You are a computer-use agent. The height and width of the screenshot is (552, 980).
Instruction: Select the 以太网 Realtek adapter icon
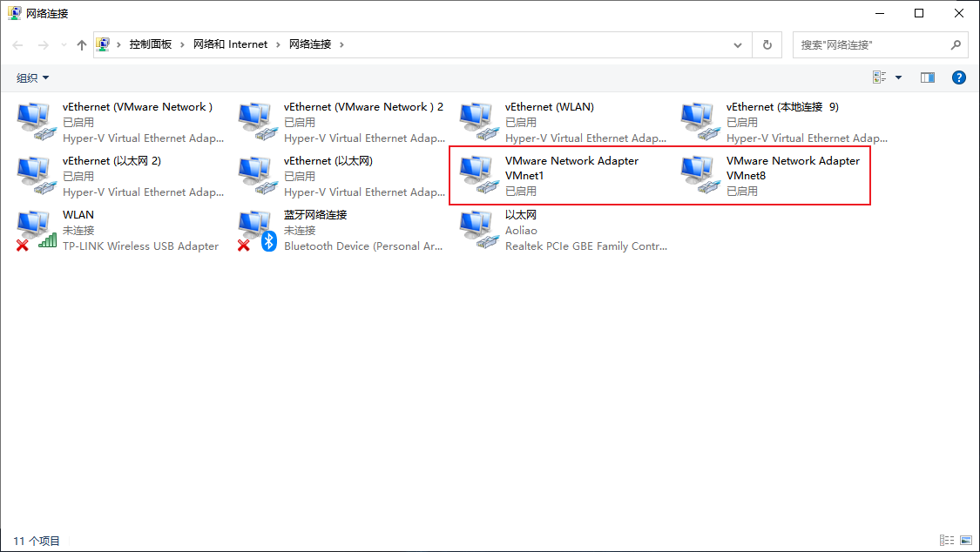click(477, 230)
